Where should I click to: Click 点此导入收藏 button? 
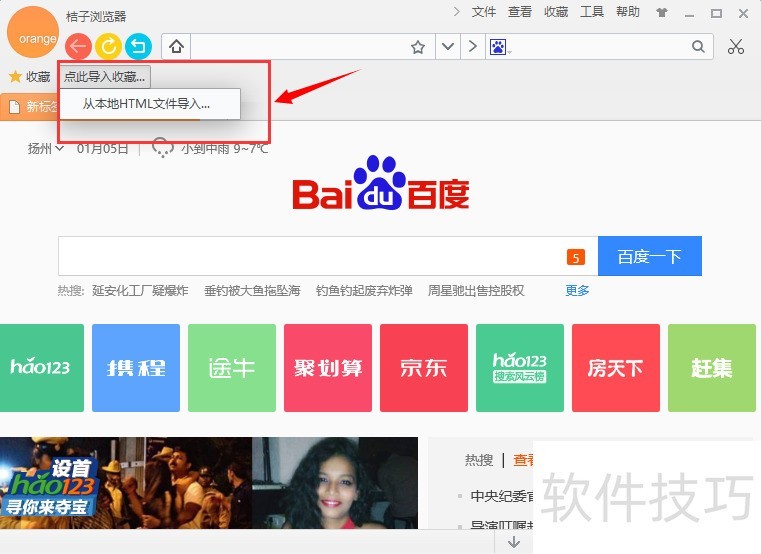pos(105,77)
